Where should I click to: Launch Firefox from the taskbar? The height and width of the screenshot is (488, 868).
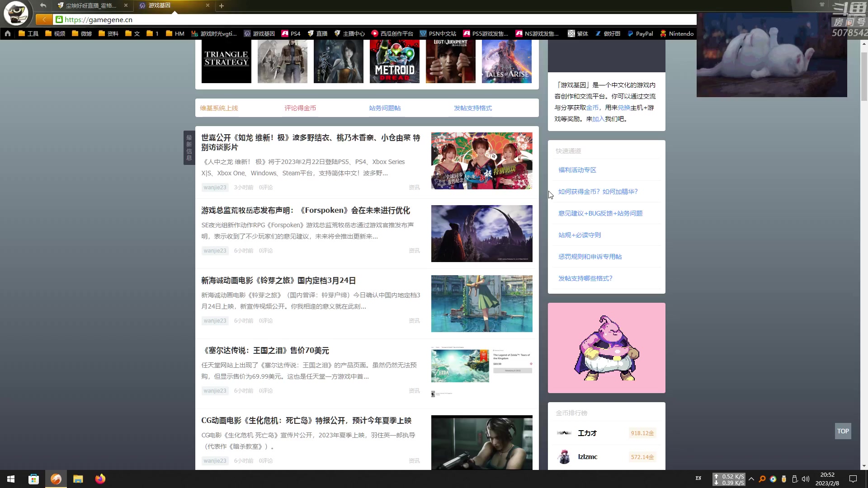(100, 479)
